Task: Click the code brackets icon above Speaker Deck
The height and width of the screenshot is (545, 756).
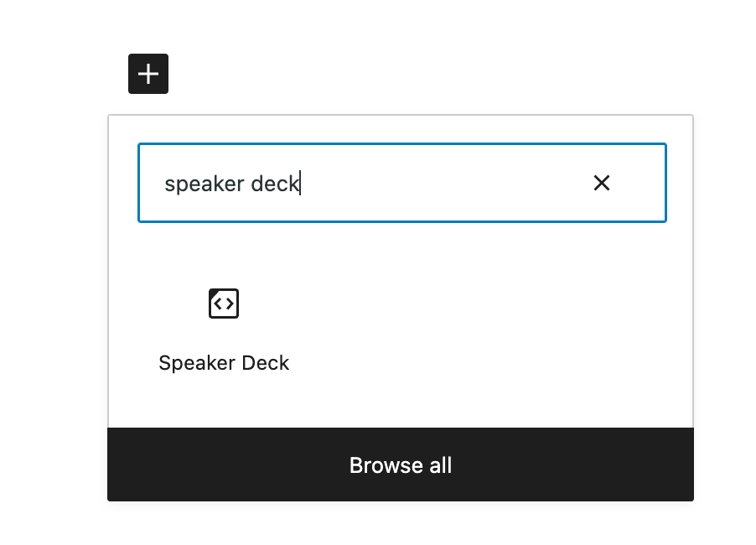Action: [223, 304]
